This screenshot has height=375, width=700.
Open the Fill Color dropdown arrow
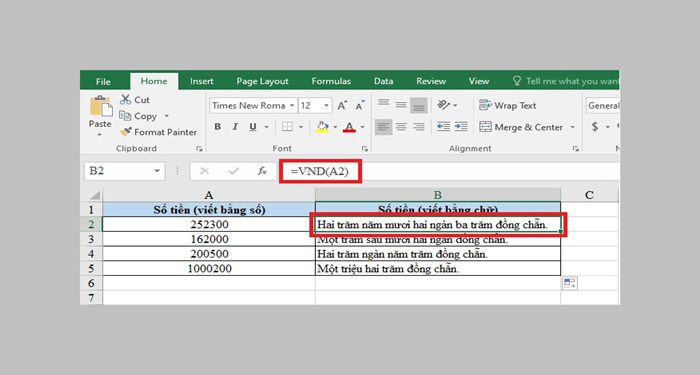[x=335, y=127]
